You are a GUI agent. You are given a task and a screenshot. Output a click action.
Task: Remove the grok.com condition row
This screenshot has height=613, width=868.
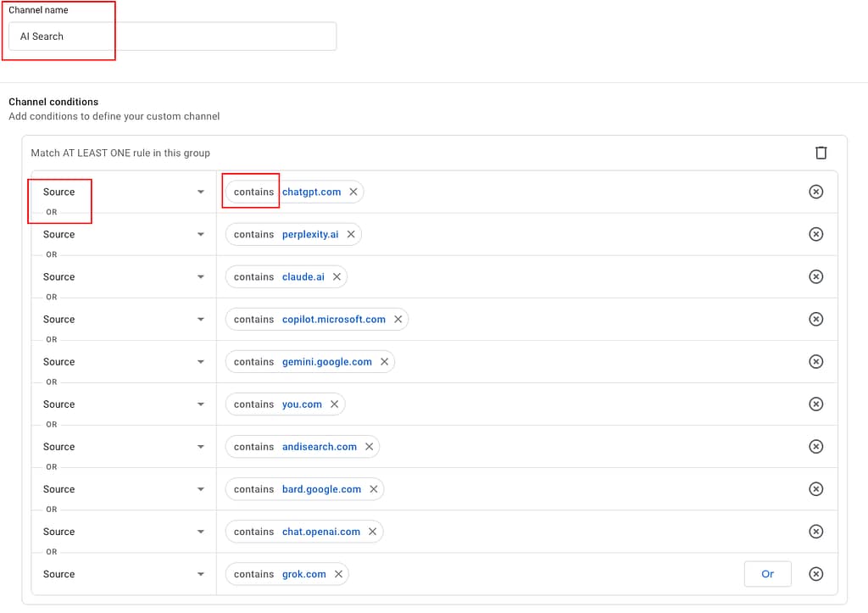tap(815, 574)
